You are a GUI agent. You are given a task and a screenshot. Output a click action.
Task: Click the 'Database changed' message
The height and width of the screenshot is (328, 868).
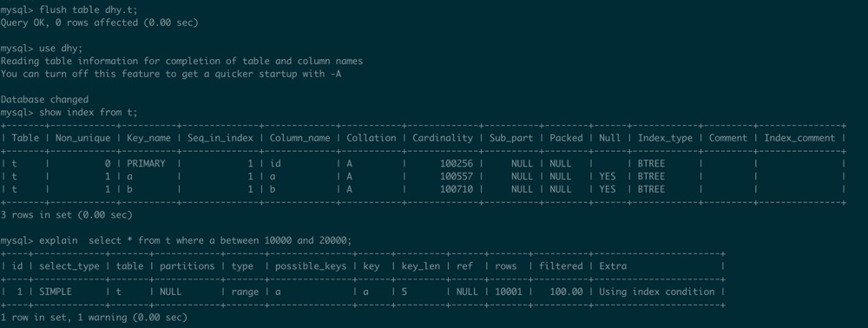44,100
